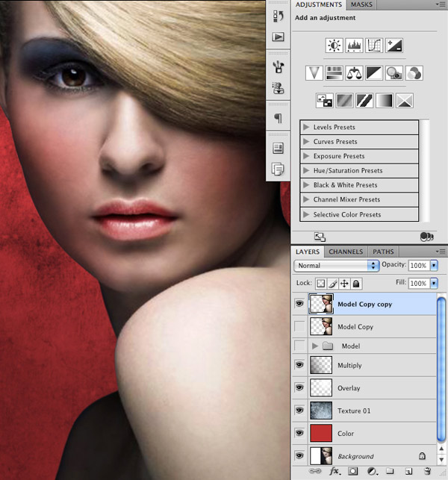Add a Color Balance adjustment

point(354,72)
